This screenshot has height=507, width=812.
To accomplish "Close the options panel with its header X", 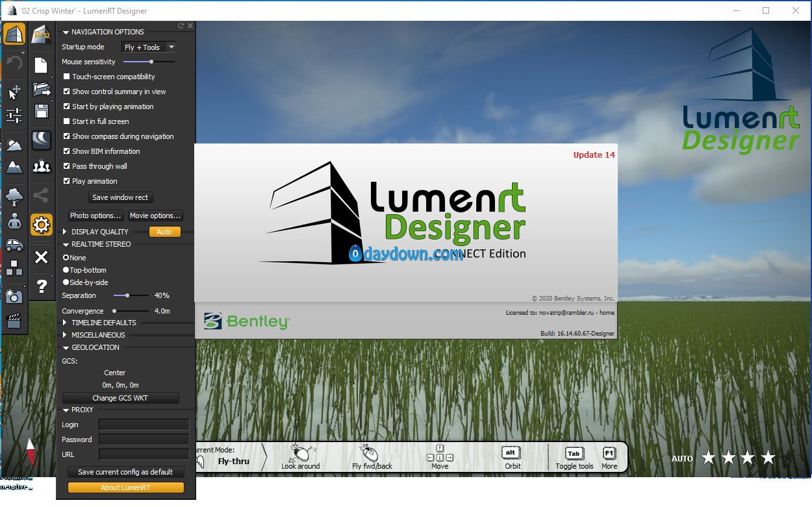I will coord(190,26).
